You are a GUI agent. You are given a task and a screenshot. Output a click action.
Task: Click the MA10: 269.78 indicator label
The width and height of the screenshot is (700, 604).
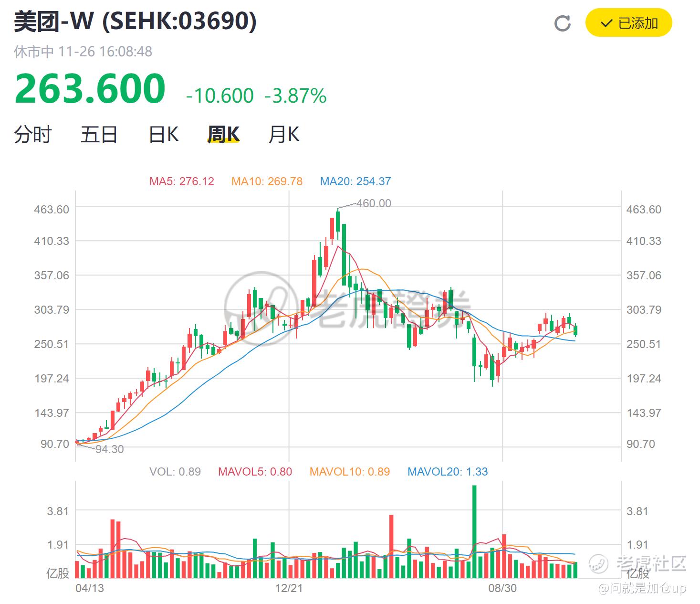[267, 181]
